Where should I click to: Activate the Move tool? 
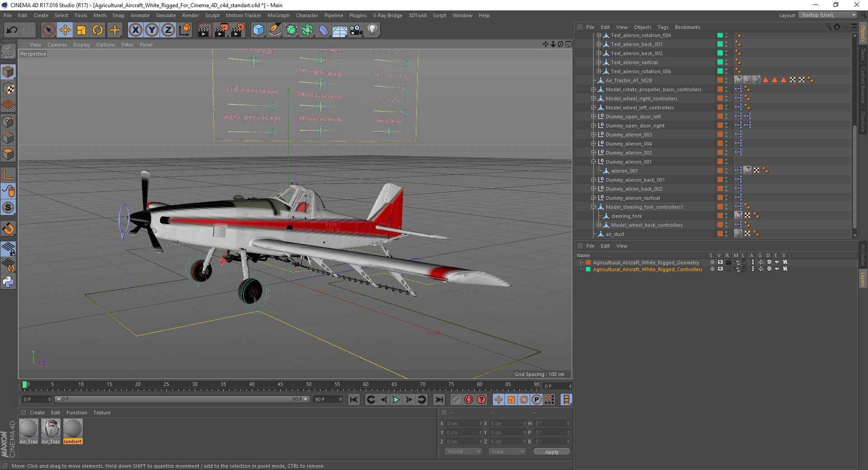[65, 30]
